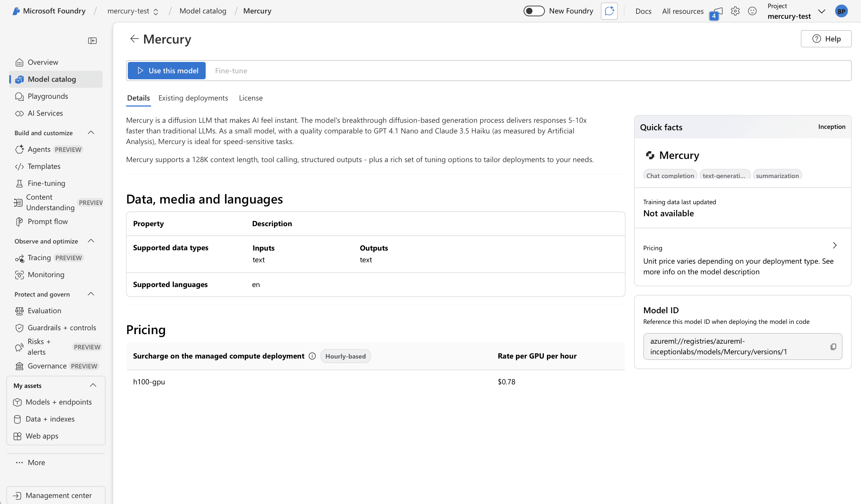
Task: Click the Use this model button
Action: click(167, 70)
